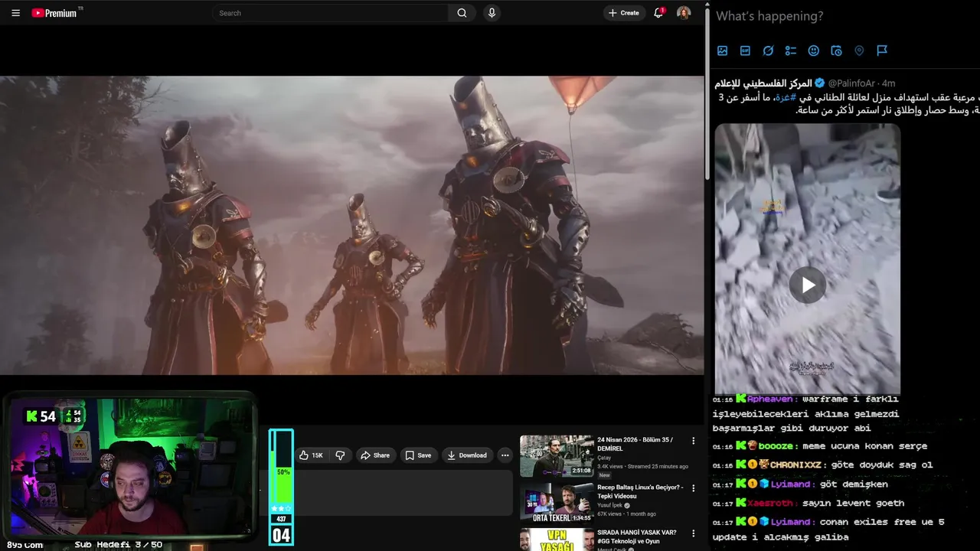This screenshot has width=980, height=551.
Task: Download the video
Action: [467, 455]
